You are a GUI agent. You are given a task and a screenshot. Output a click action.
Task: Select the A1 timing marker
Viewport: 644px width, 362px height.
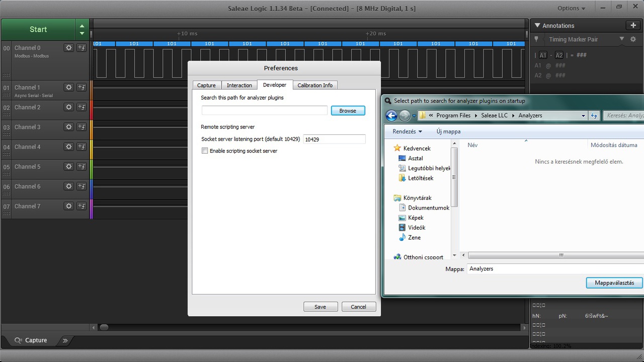click(x=543, y=55)
